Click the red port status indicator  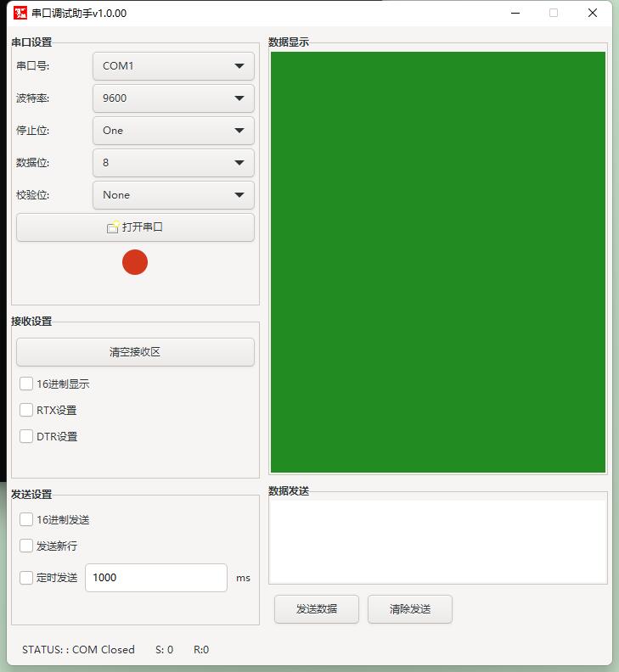[135, 262]
